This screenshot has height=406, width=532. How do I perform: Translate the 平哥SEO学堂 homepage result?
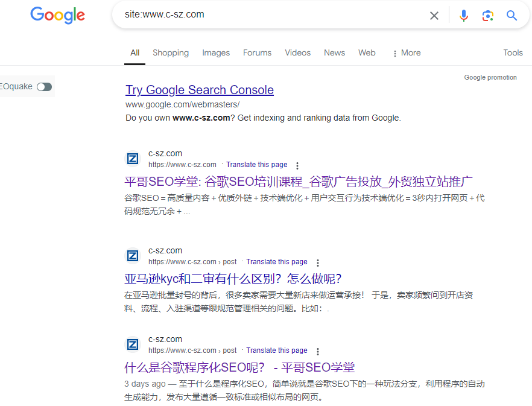point(256,165)
